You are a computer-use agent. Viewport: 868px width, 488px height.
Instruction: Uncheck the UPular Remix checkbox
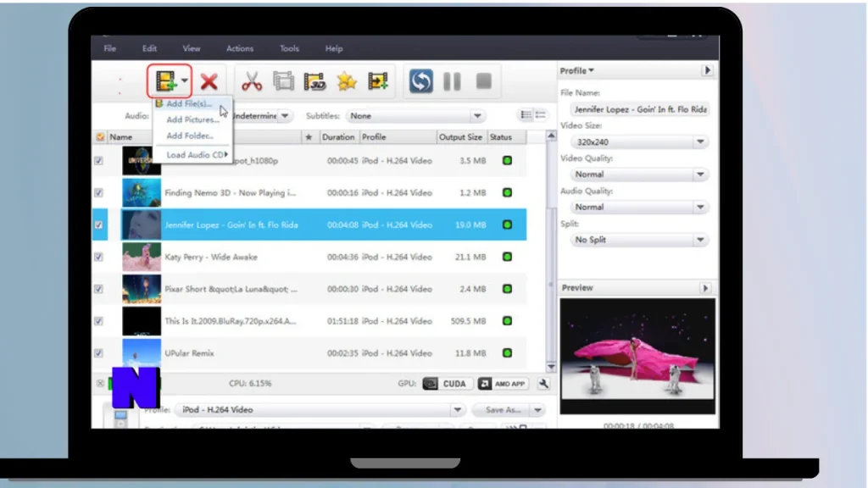tap(98, 353)
